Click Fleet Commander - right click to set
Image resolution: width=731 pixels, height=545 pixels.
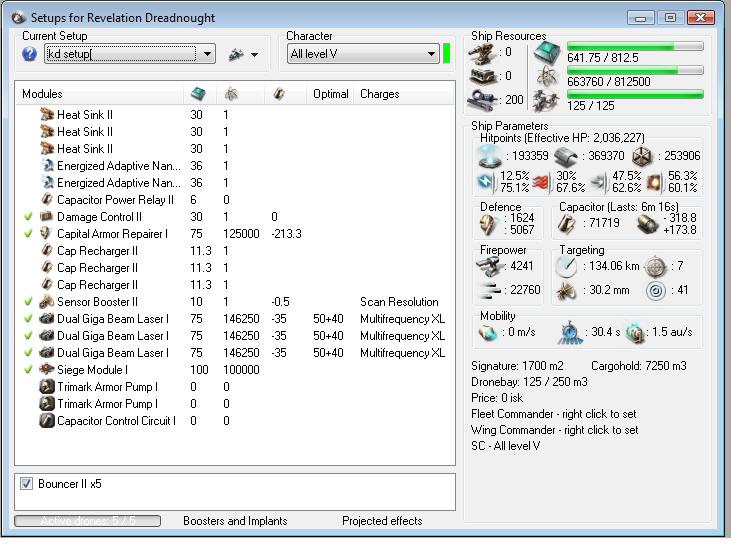click(x=553, y=414)
